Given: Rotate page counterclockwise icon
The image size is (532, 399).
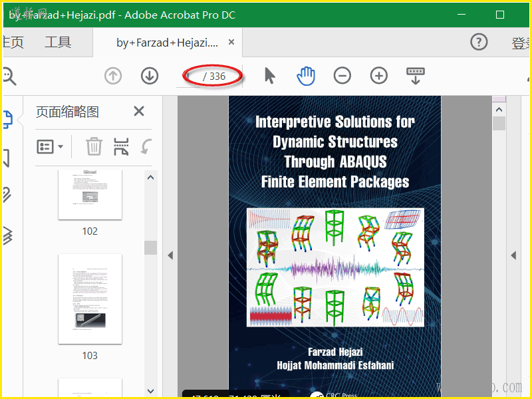Looking at the screenshot, I should (x=146, y=146).
